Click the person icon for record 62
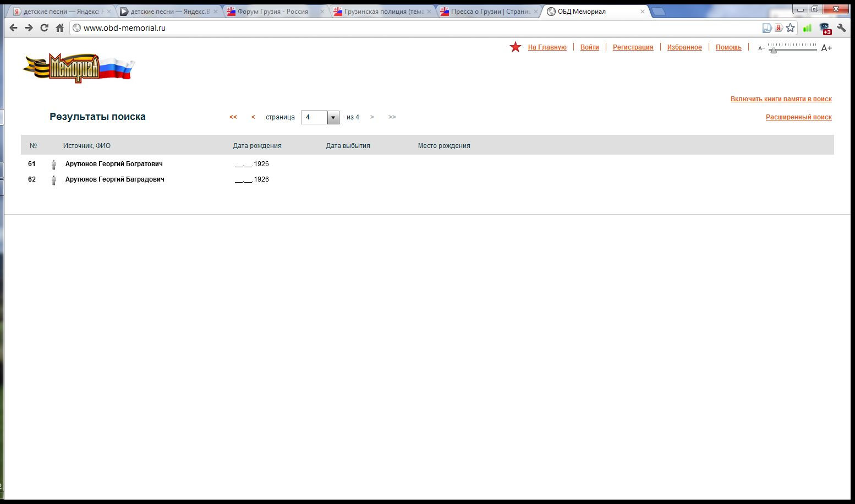This screenshot has height=504, width=855. point(53,180)
